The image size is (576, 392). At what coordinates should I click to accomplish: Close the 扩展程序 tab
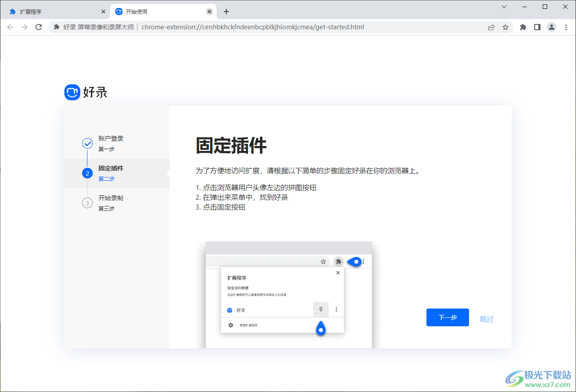pyautogui.click(x=103, y=12)
